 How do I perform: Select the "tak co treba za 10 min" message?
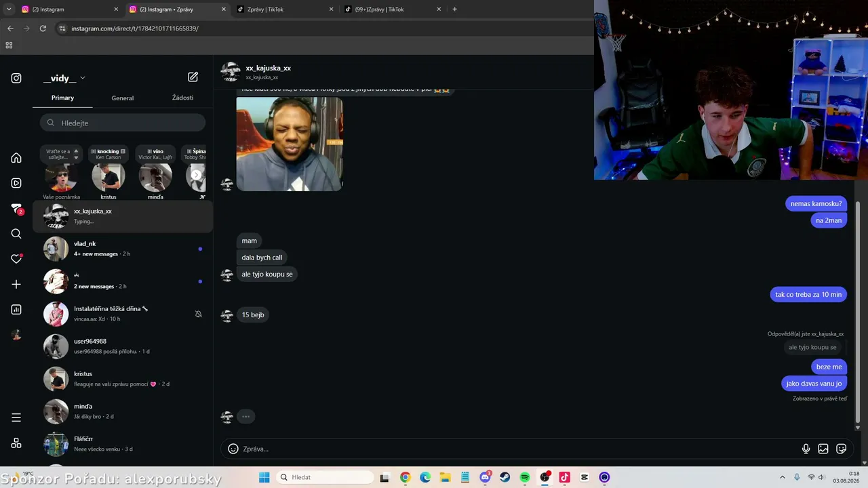point(808,294)
